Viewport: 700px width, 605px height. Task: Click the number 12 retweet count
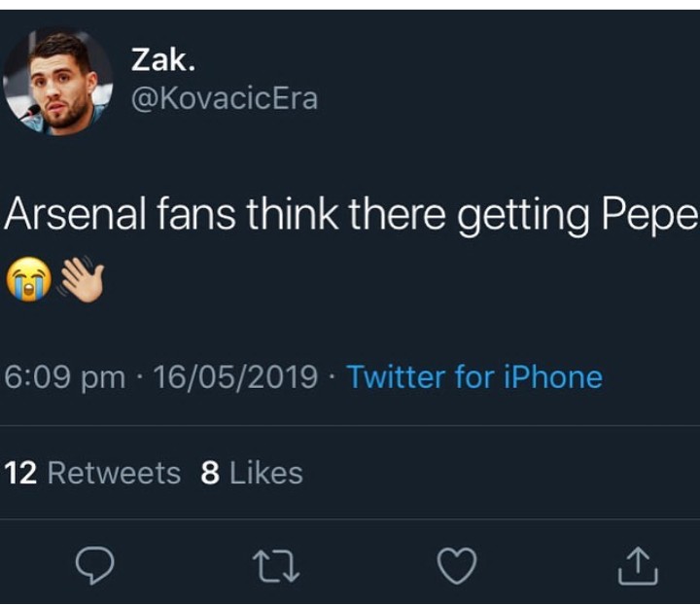click(x=20, y=474)
